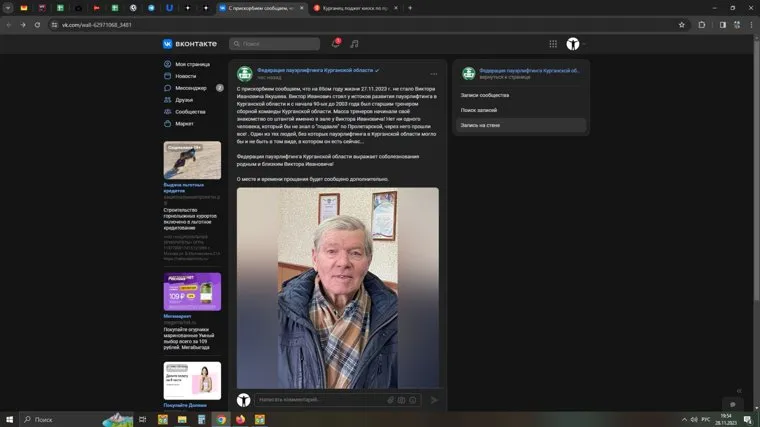Bookmark this page with star icon

pyautogui.click(x=682, y=24)
